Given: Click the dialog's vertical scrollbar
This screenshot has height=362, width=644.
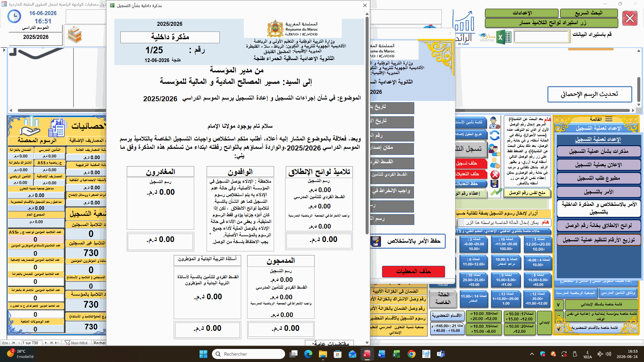Looking at the screenshot, I should click(x=367, y=126).
